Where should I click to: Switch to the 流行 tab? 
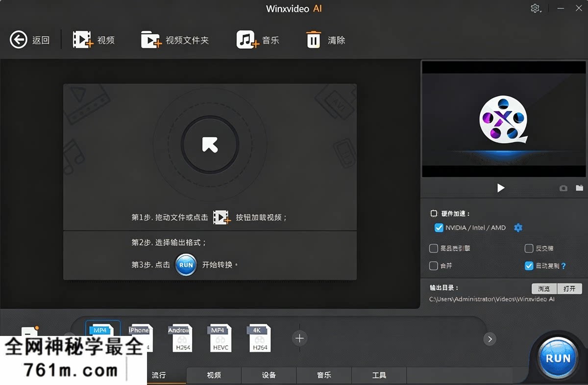159,375
